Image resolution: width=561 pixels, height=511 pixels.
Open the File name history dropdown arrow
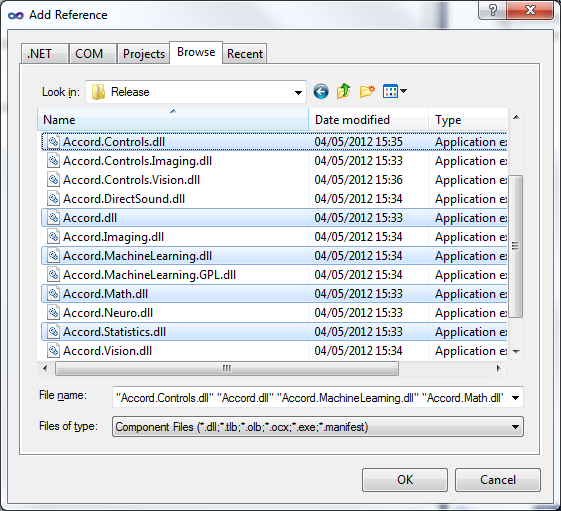point(516,398)
